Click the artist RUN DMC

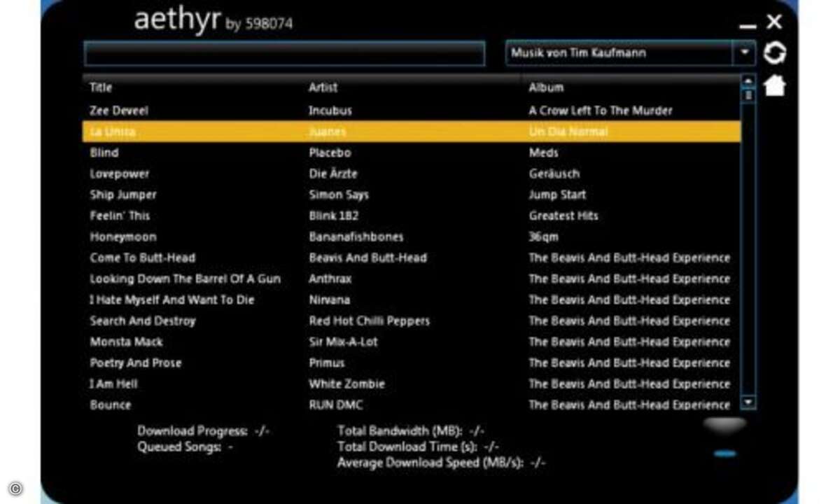[x=336, y=405]
